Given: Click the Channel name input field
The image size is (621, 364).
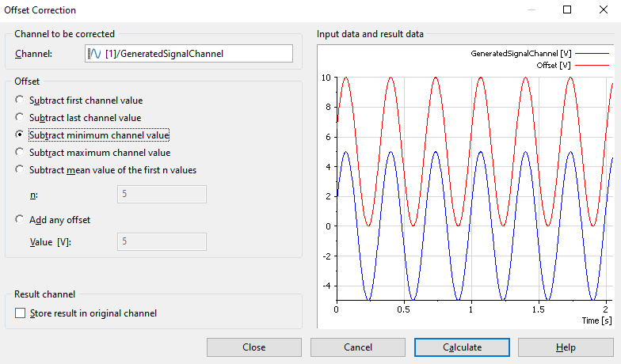Looking at the screenshot, I should pos(198,54).
